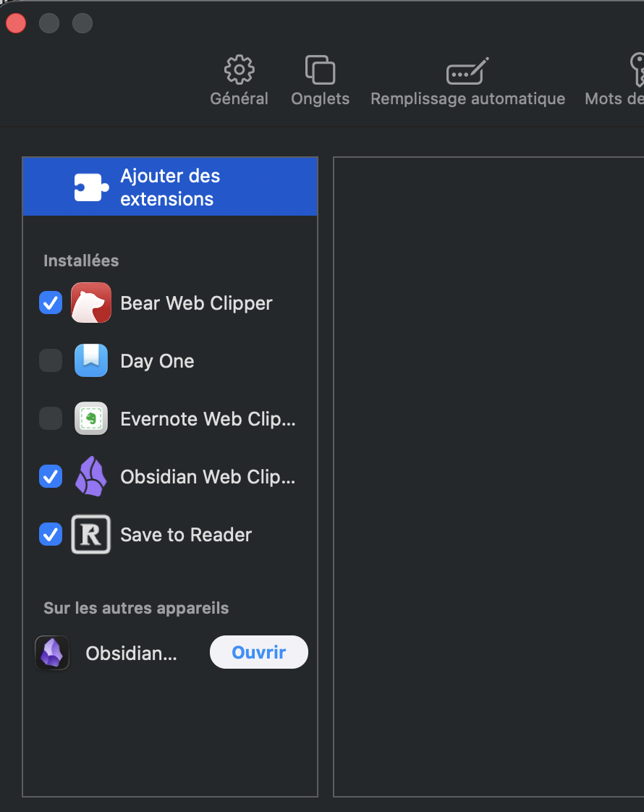
Task: Close the settings window with red button
Action: pos(16,23)
